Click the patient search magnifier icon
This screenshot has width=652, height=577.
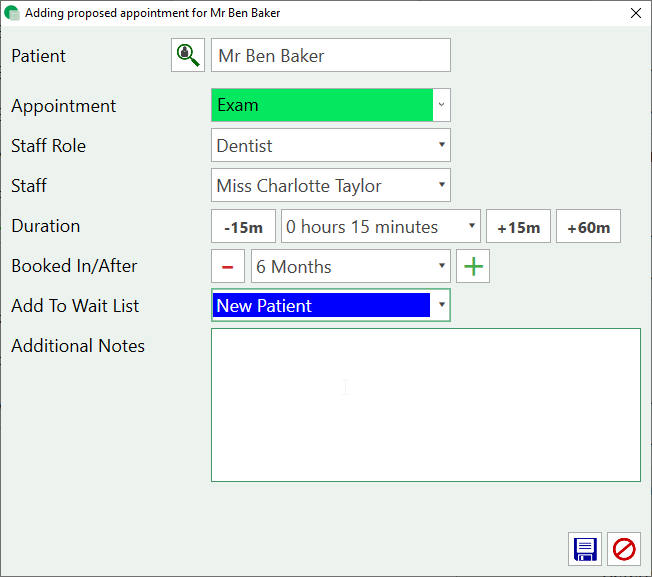[187, 56]
